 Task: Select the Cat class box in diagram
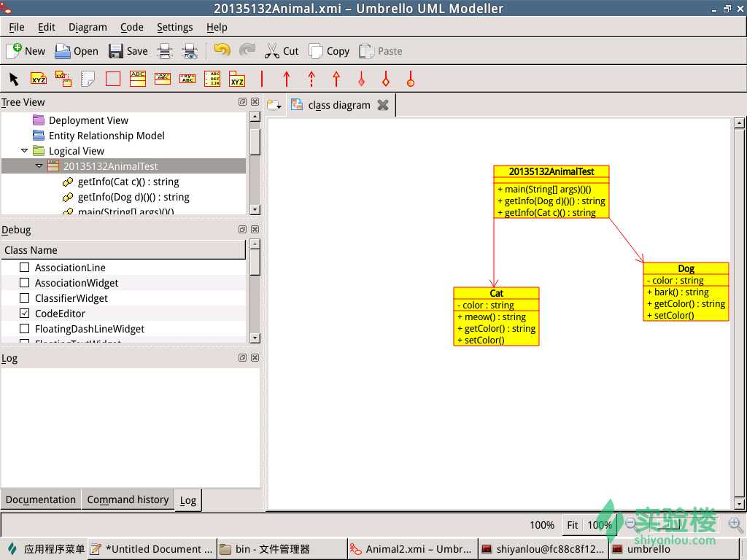pos(496,316)
